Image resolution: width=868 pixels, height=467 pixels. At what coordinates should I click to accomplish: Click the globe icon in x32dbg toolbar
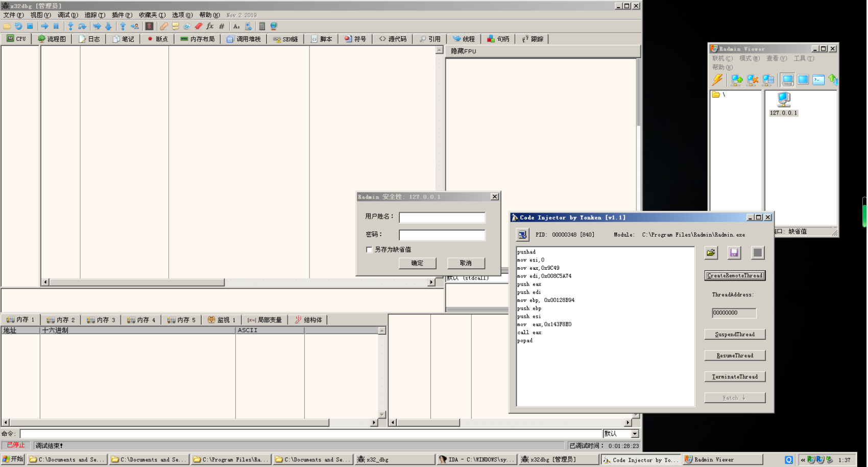pos(274,26)
